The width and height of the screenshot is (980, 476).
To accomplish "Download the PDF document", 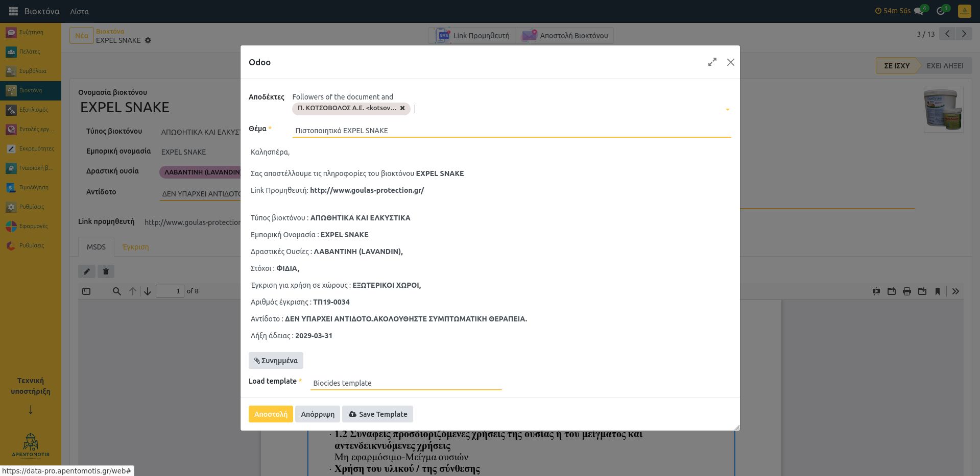I will click(922, 291).
